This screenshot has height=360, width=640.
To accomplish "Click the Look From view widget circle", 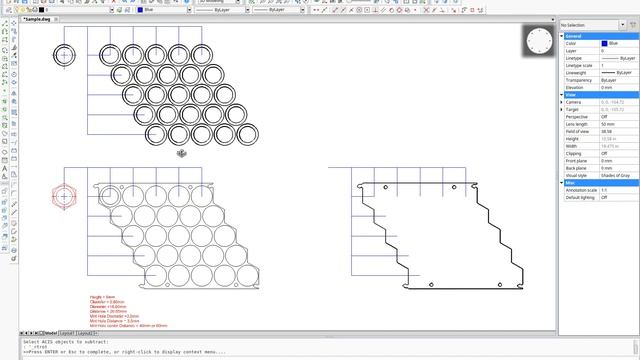I will [539, 41].
